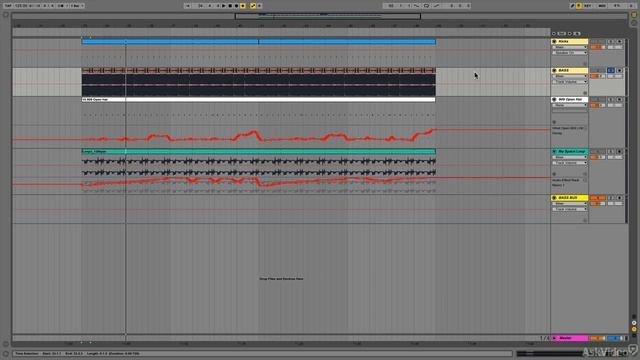640x360 pixels.
Task: Toggle the Re Space Loop track activator
Action: (598, 151)
